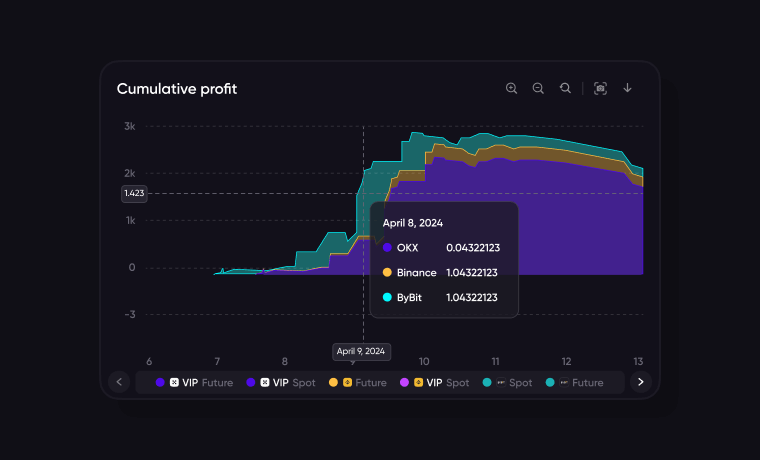Click the zoom in magnifier icon
This screenshot has height=460, width=760.
tap(512, 88)
